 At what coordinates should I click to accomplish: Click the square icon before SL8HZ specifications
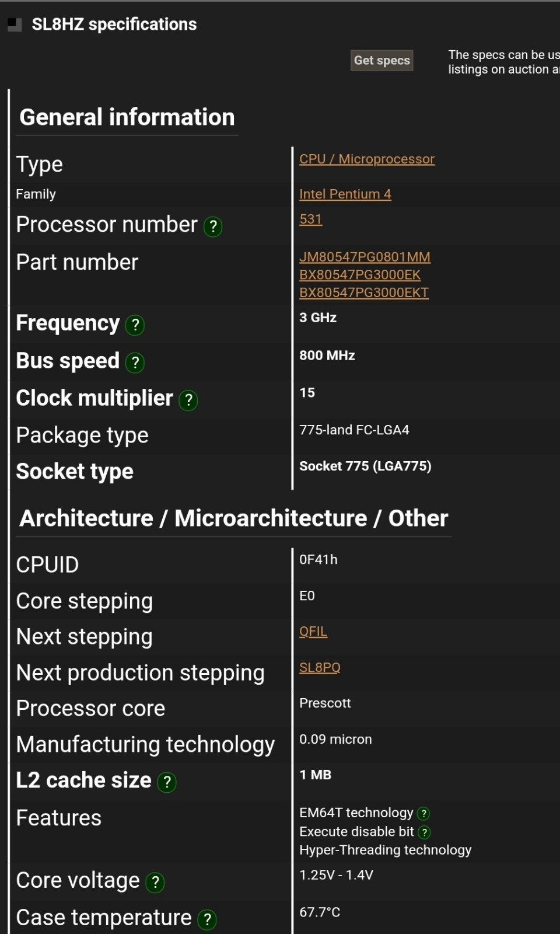(x=15, y=25)
